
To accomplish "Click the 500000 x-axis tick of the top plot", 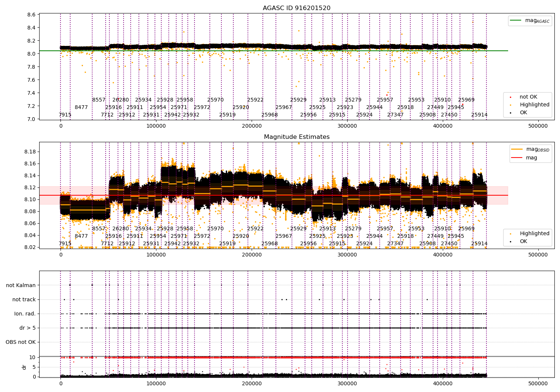I will (x=538, y=126).
